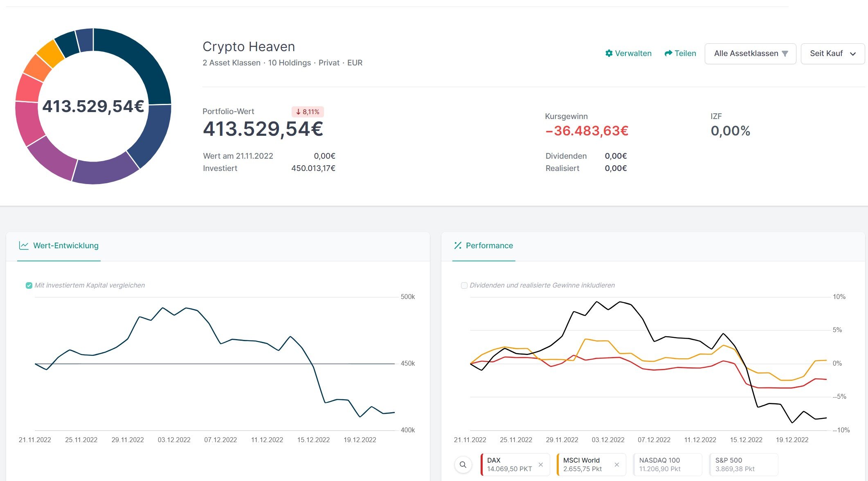Click the Verwalten gear icon
Viewport: 868px width, 481px height.
pyautogui.click(x=609, y=53)
